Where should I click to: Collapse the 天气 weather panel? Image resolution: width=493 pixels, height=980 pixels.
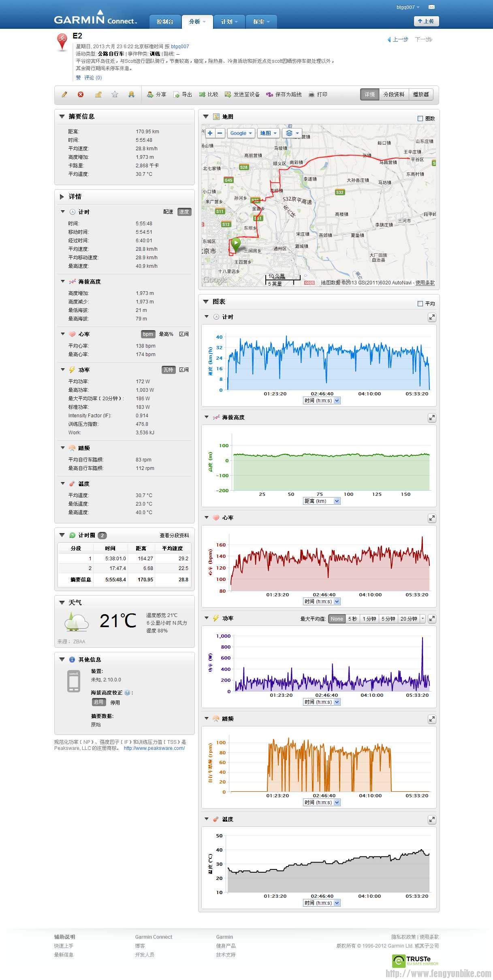coord(62,602)
